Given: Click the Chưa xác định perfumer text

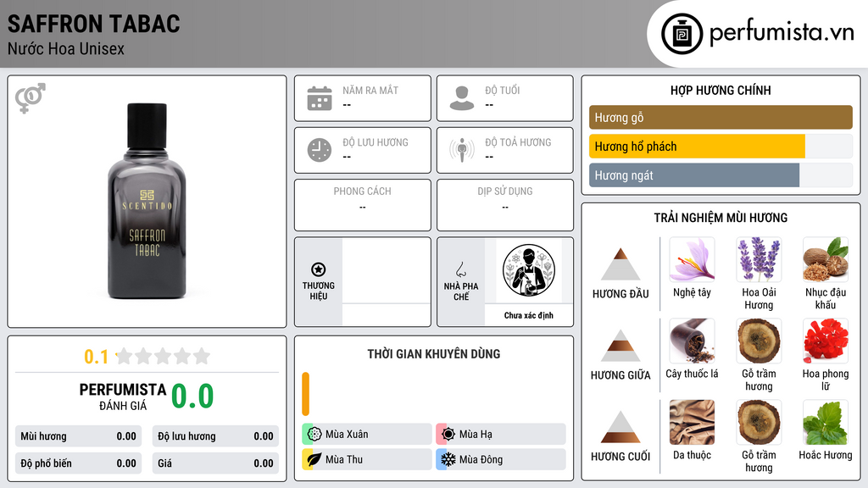Looking at the screenshot, I should (x=529, y=315).
